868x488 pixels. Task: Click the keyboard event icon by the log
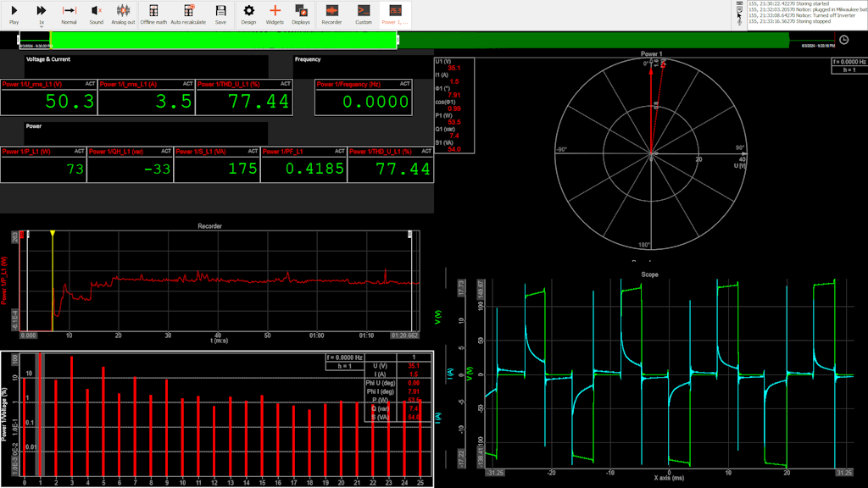pos(739,3)
